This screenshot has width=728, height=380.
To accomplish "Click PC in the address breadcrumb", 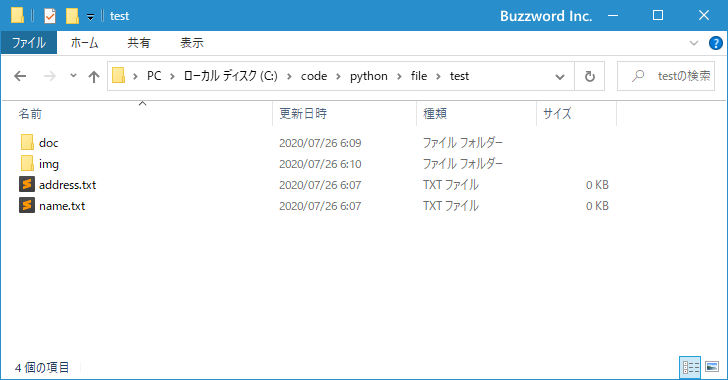I will click(154, 76).
